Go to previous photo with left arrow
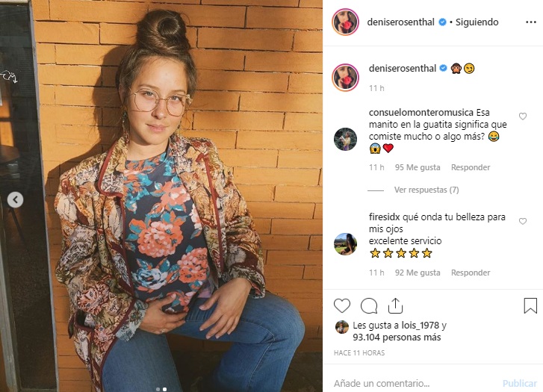543x392 pixels. click(x=15, y=200)
